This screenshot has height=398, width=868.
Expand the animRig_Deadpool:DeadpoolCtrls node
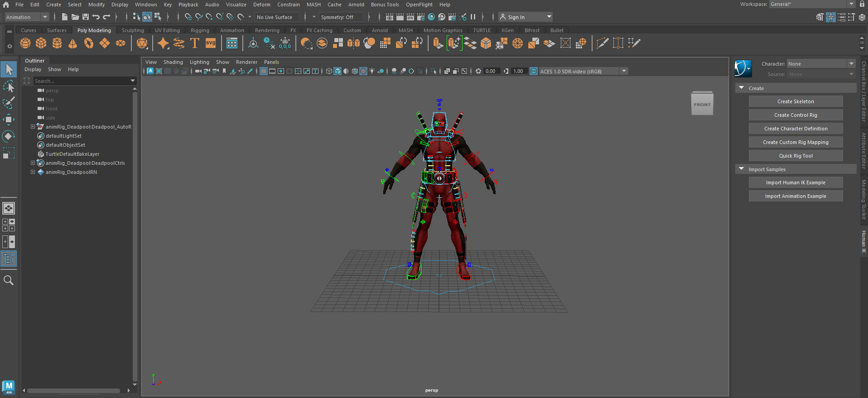(33, 163)
